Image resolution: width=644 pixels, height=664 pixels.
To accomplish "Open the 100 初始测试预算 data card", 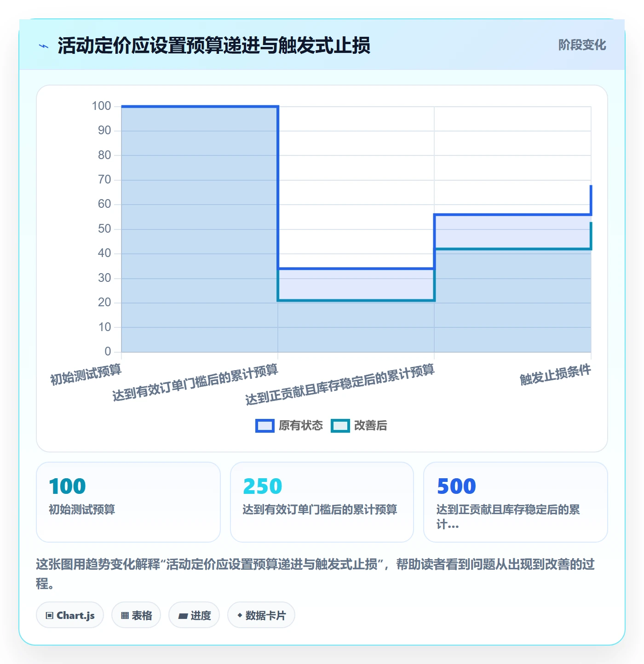I will (x=128, y=502).
